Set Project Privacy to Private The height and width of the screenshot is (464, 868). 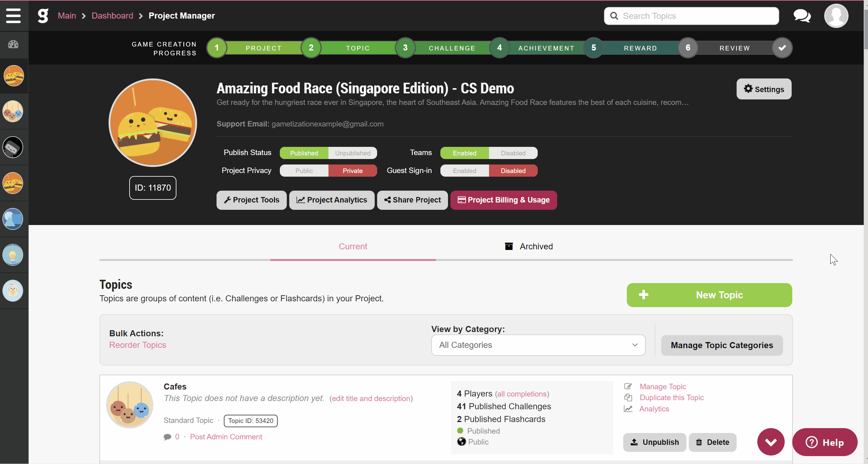(352, 171)
